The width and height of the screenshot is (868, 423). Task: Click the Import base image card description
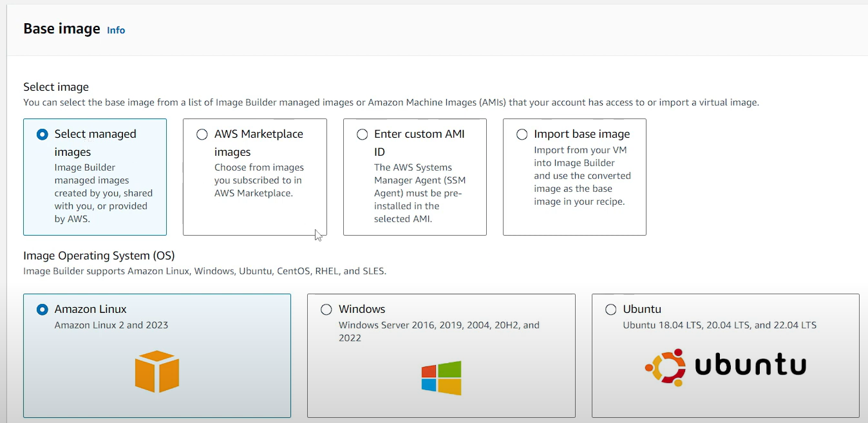tap(582, 176)
